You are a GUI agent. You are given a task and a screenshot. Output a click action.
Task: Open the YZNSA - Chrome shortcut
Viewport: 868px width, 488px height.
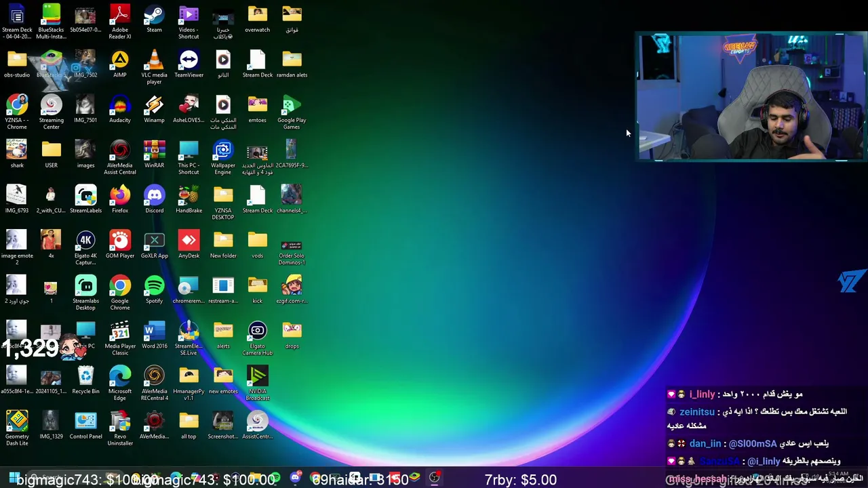[17, 112]
